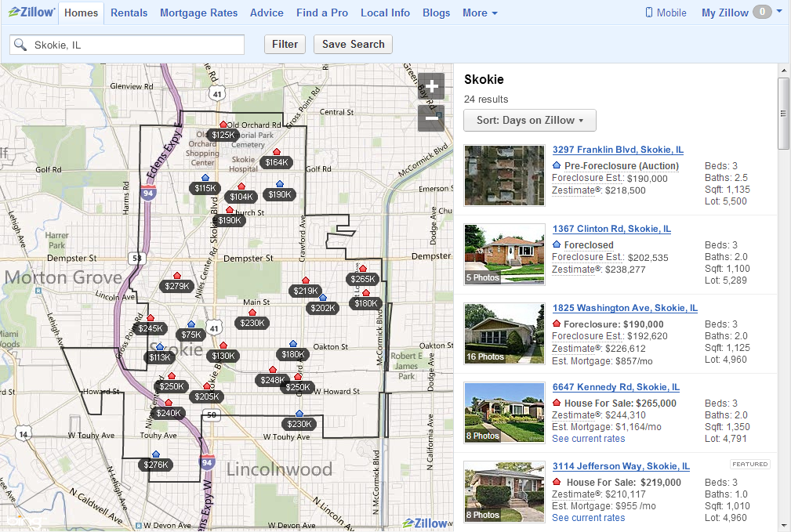Open 6647 Kennedy Rd photo thumbnail

click(504, 413)
